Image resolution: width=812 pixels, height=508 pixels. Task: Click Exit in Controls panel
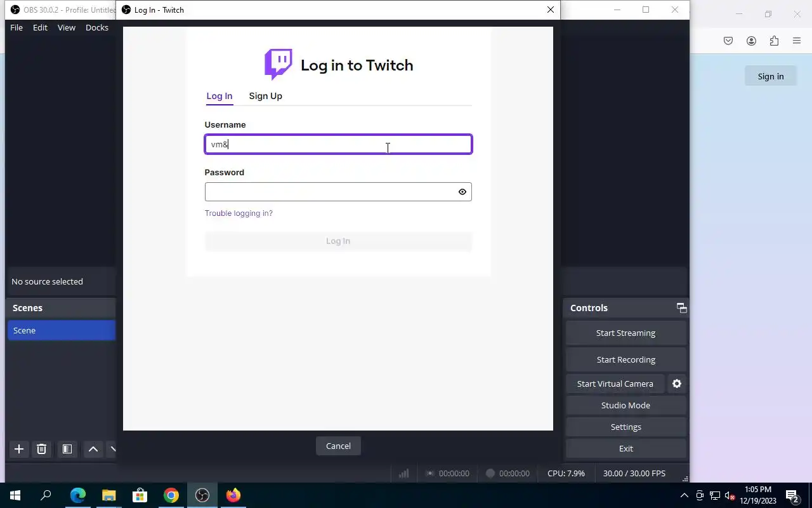[x=625, y=448]
